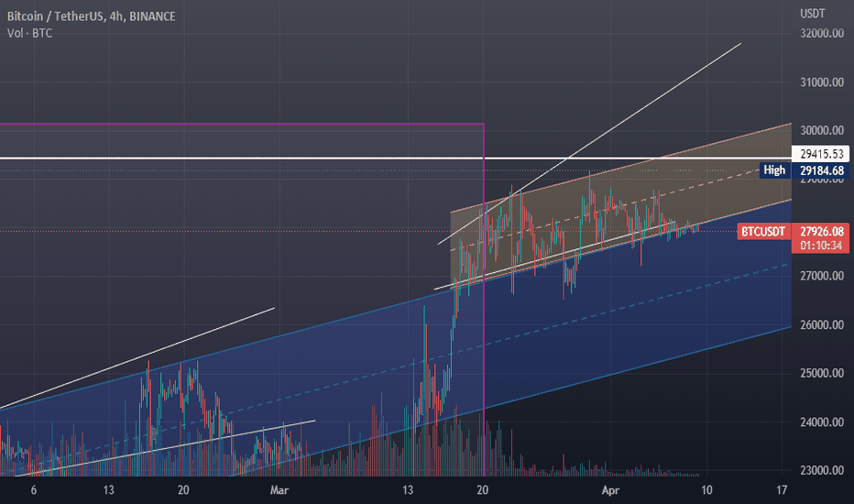
Task: Click the USDT currency label on the price axis
Action: [812, 14]
